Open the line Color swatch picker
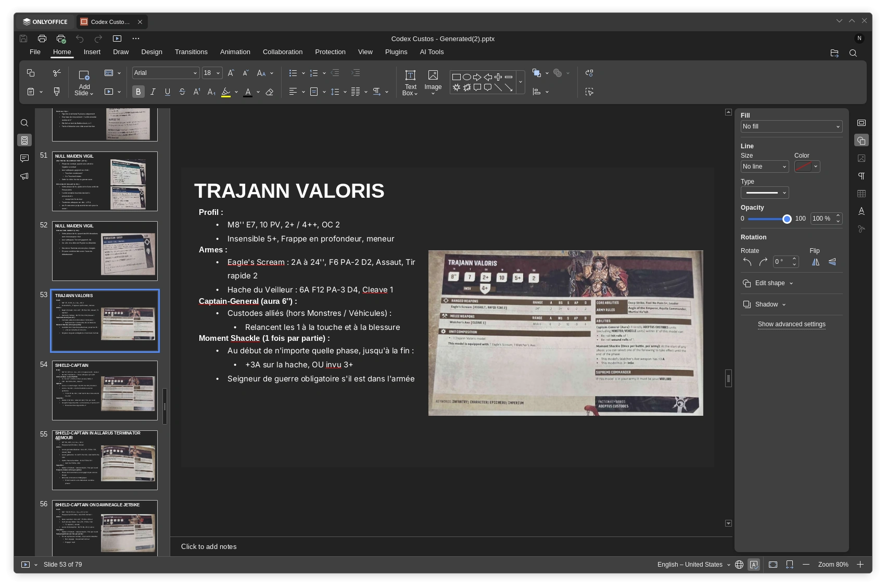Image resolution: width=886 pixels, height=588 pixels. pos(807,167)
